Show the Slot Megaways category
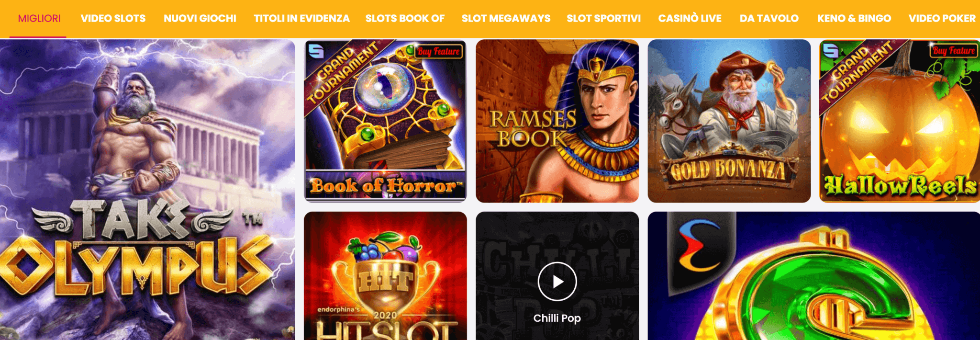The image size is (980, 340). point(506,19)
